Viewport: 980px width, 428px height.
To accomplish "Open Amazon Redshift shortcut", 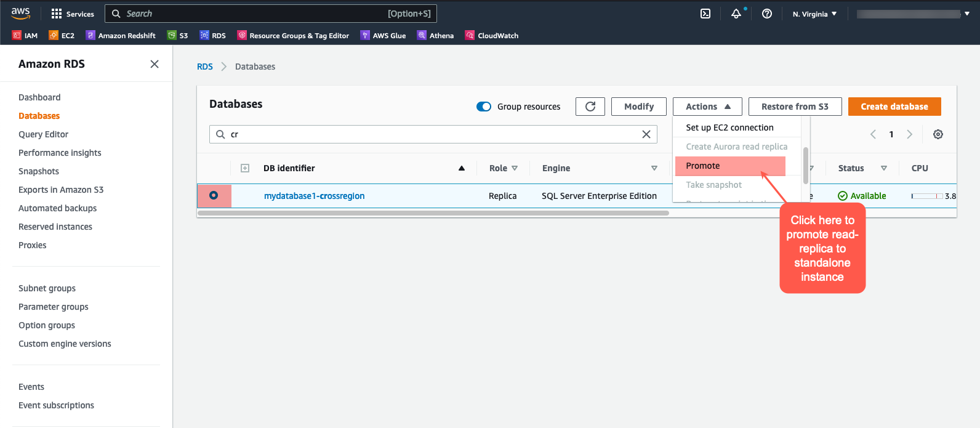I will tap(121, 36).
